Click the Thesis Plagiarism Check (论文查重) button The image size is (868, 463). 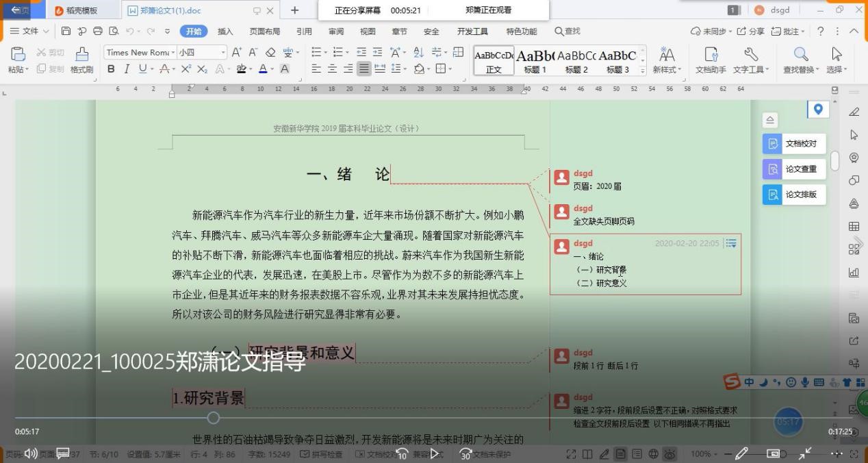pos(793,169)
